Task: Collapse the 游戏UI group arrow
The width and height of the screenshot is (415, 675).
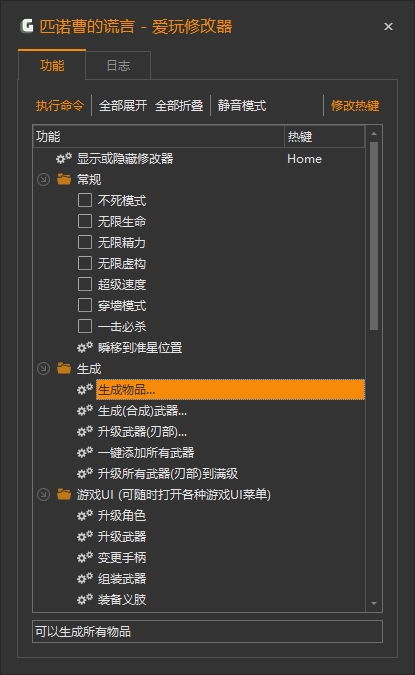Action: 43,495
